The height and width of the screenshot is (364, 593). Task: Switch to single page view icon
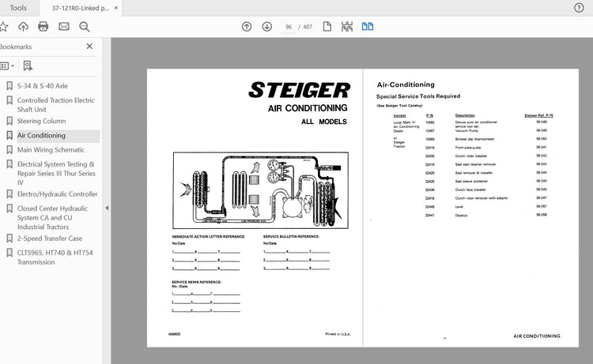click(327, 26)
